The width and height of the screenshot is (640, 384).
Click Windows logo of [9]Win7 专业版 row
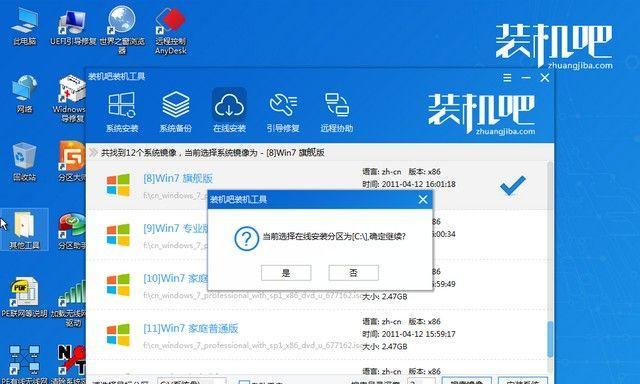click(x=118, y=235)
